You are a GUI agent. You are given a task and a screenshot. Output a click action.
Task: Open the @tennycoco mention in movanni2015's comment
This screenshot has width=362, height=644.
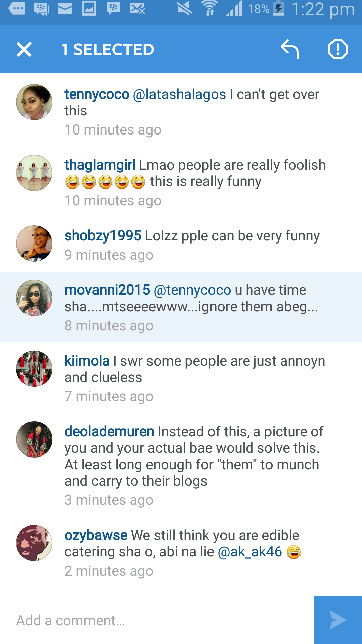[192, 290]
